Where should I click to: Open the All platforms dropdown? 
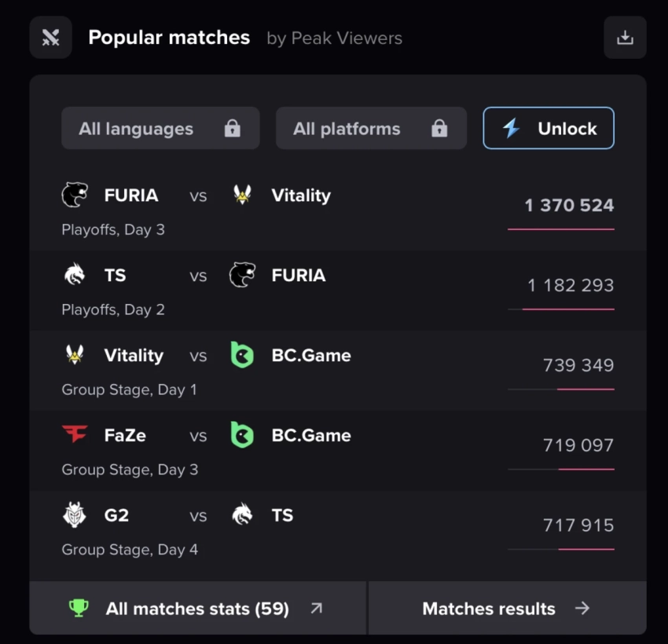point(371,129)
